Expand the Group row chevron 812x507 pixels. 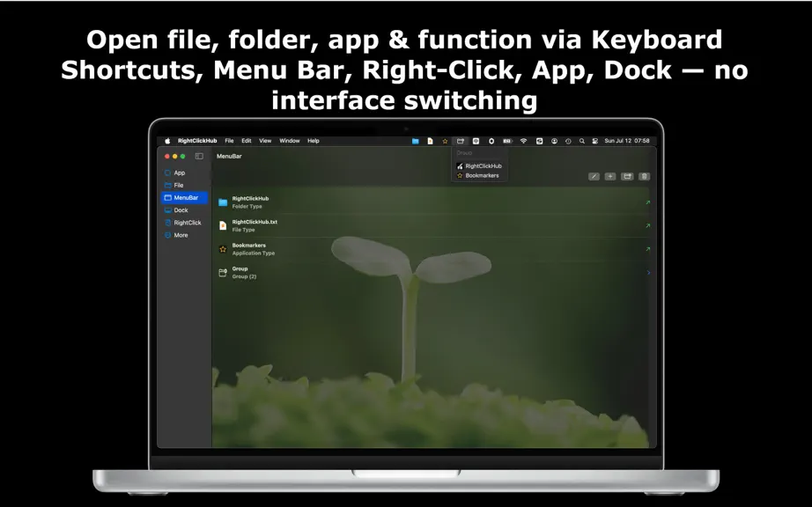pyautogui.click(x=648, y=273)
